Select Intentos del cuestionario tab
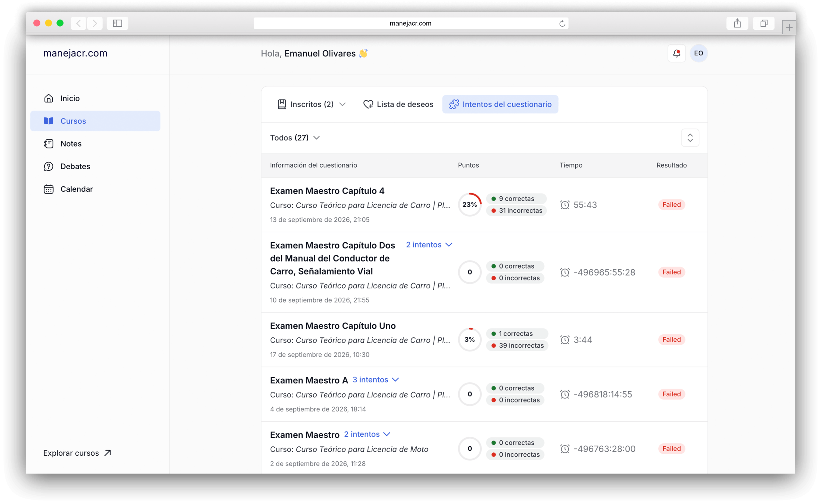Image resolution: width=821 pixels, height=504 pixels. (x=500, y=104)
